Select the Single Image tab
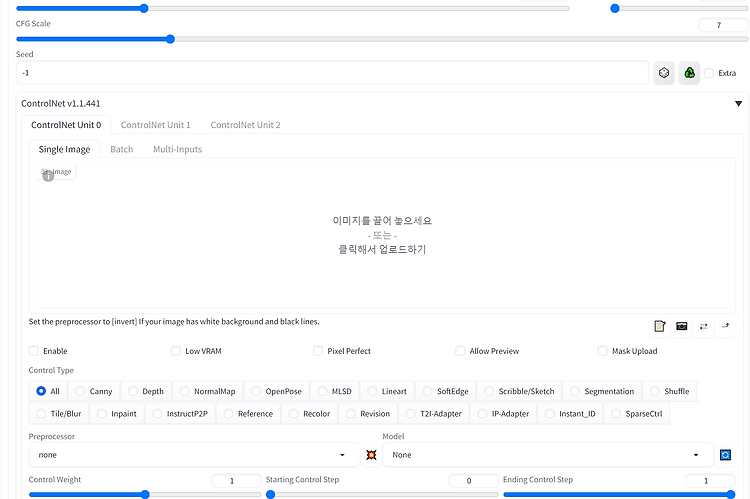Viewport: 750px width, 499px height. click(65, 149)
